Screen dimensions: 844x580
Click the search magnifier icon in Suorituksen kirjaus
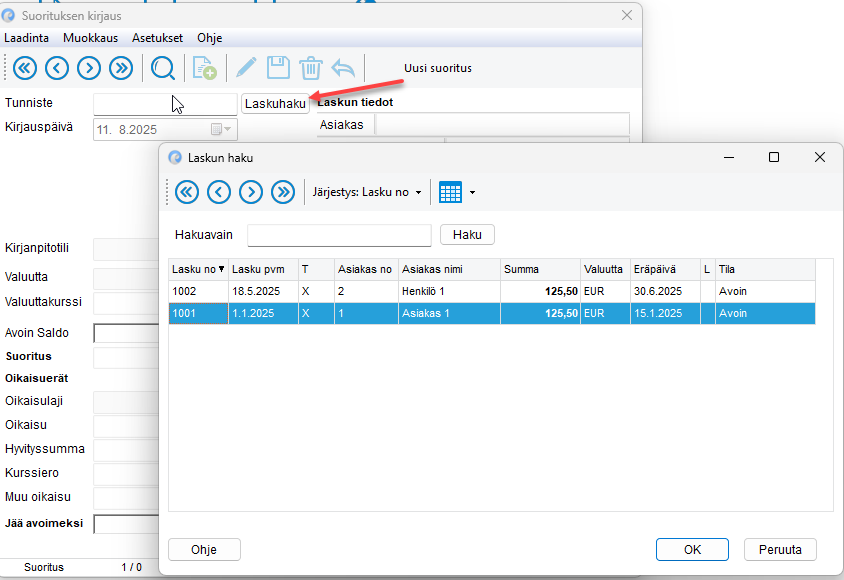click(163, 68)
